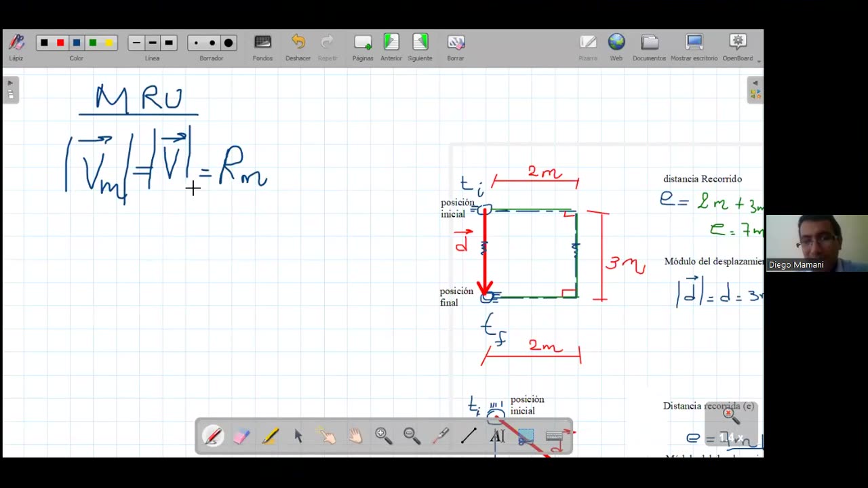The height and width of the screenshot is (488, 868).
Task: Open the OpenBoard menu
Action: (738, 47)
